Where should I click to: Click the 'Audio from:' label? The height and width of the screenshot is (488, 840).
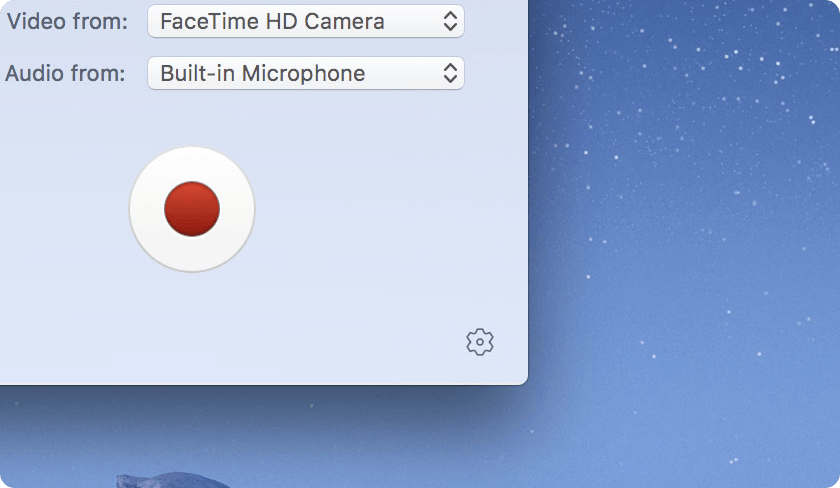click(x=65, y=73)
